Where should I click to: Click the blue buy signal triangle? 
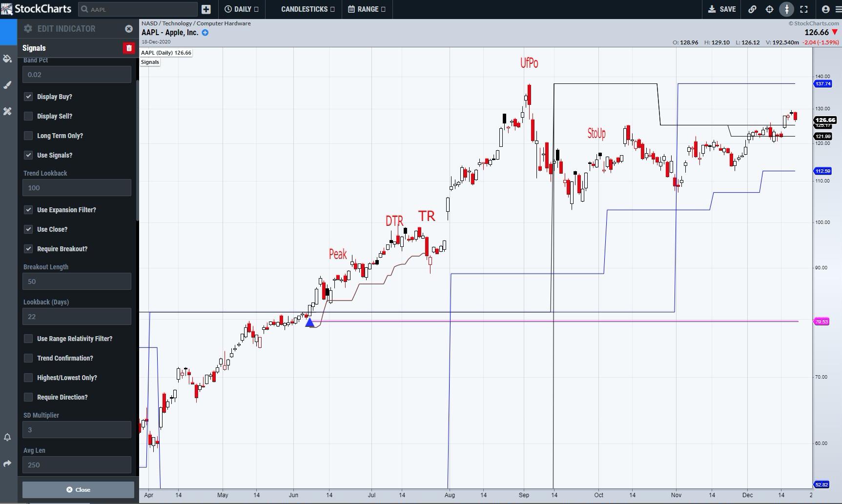tap(309, 322)
